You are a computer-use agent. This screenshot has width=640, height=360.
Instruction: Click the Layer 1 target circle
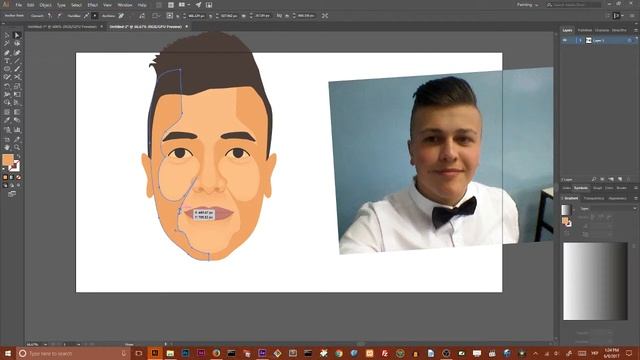coord(629,40)
